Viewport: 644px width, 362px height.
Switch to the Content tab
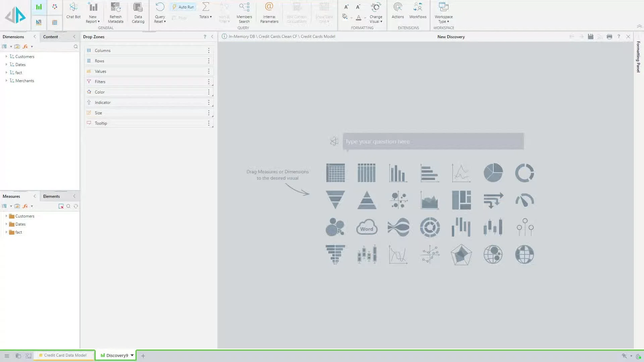point(51,37)
